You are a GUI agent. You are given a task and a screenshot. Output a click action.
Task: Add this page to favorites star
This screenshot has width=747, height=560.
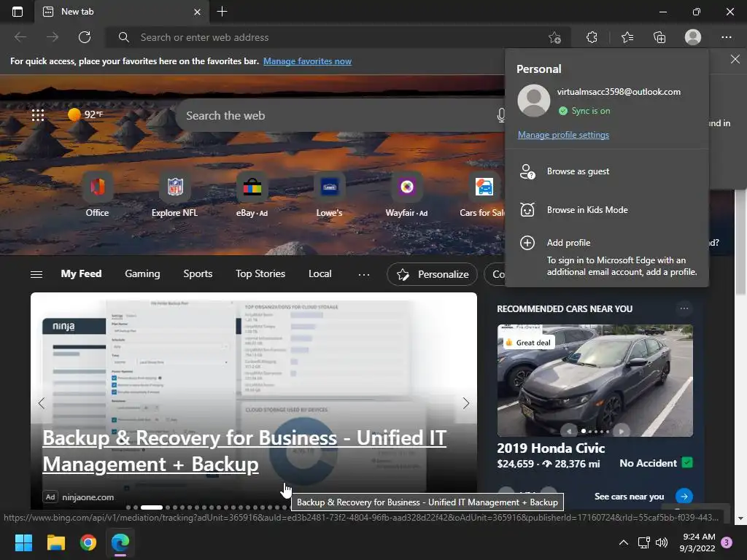click(x=554, y=38)
